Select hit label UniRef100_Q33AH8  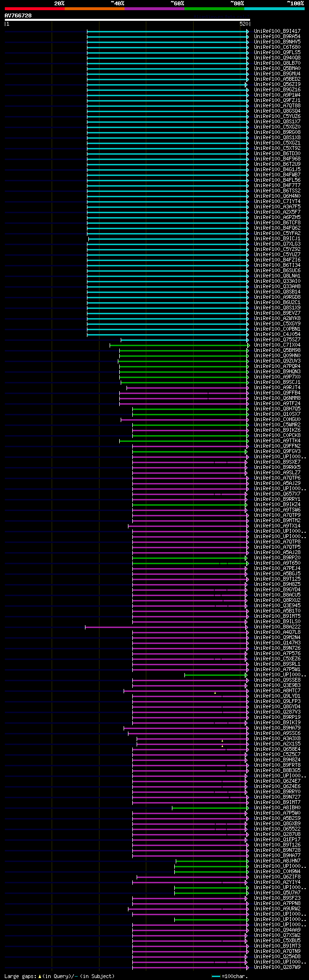(x=277, y=286)
